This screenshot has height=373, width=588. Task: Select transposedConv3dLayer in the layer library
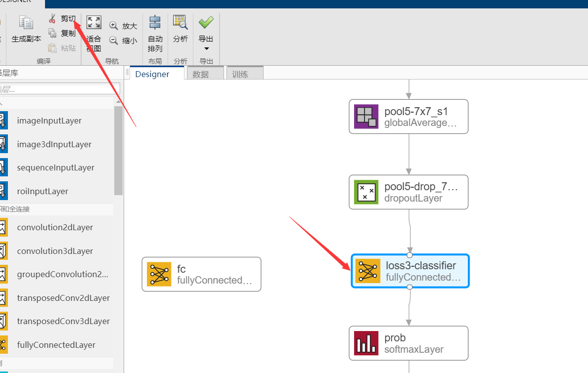coord(63,321)
